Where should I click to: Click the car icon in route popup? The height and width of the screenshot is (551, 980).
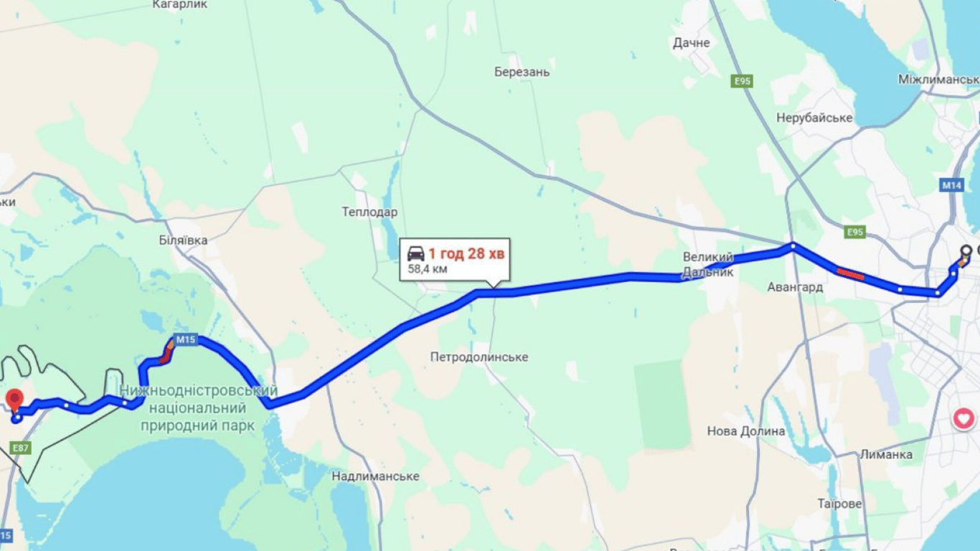(416, 253)
